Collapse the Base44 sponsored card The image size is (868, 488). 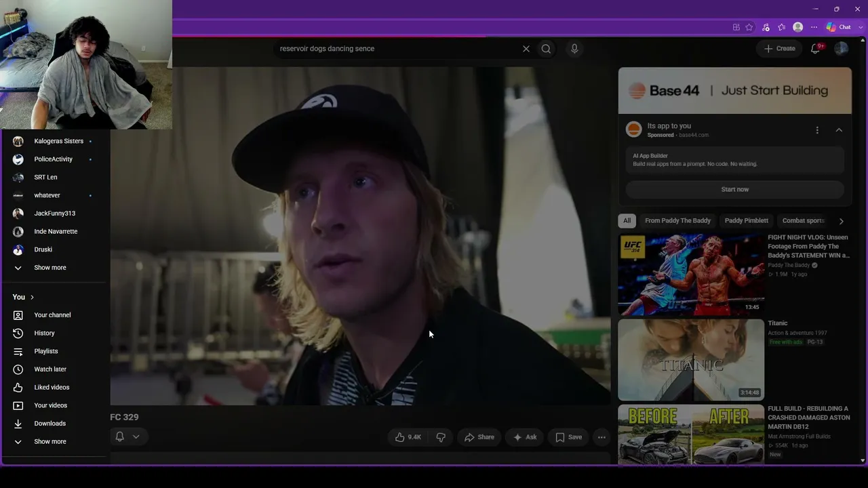(x=839, y=130)
